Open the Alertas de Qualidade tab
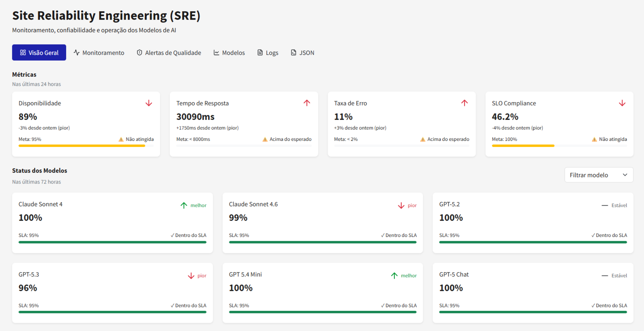The height and width of the screenshot is (331, 644). tap(169, 53)
